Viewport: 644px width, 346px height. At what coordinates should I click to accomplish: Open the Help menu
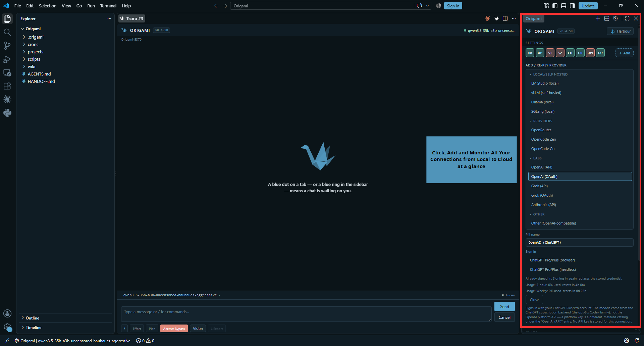pyautogui.click(x=126, y=6)
